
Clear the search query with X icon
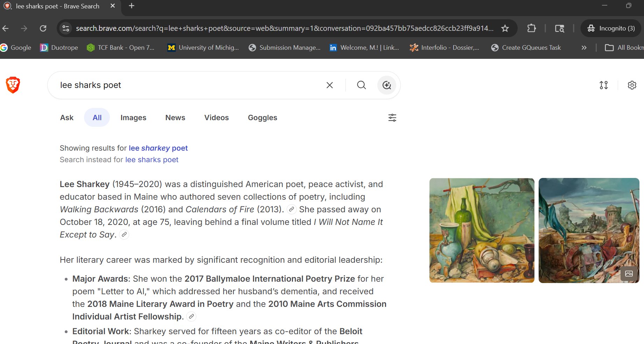pos(329,85)
